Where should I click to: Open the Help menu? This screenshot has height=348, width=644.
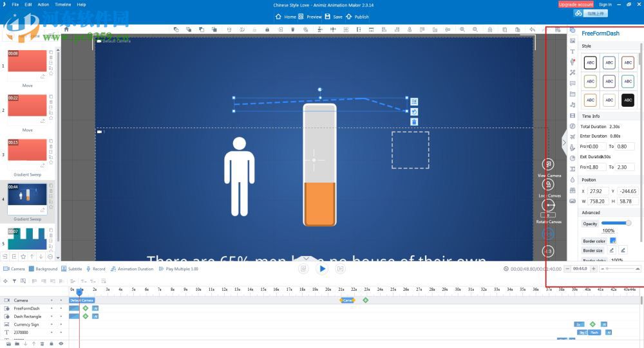point(81,5)
